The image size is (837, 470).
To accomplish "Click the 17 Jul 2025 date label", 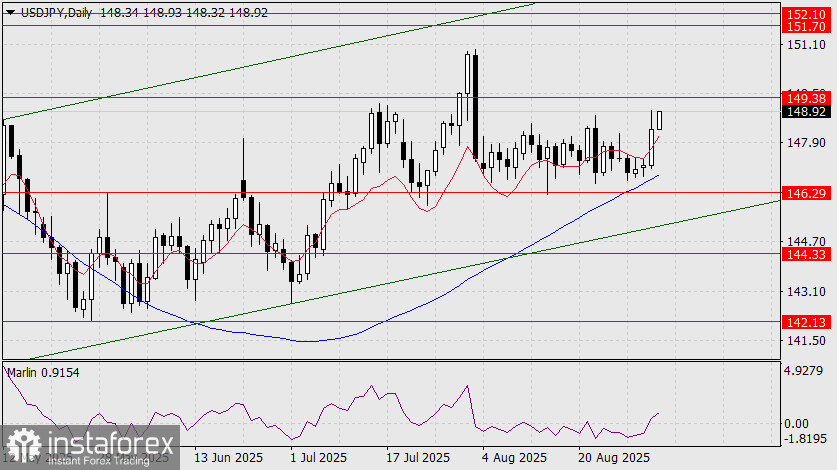I will pyautogui.click(x=418, y=458).
